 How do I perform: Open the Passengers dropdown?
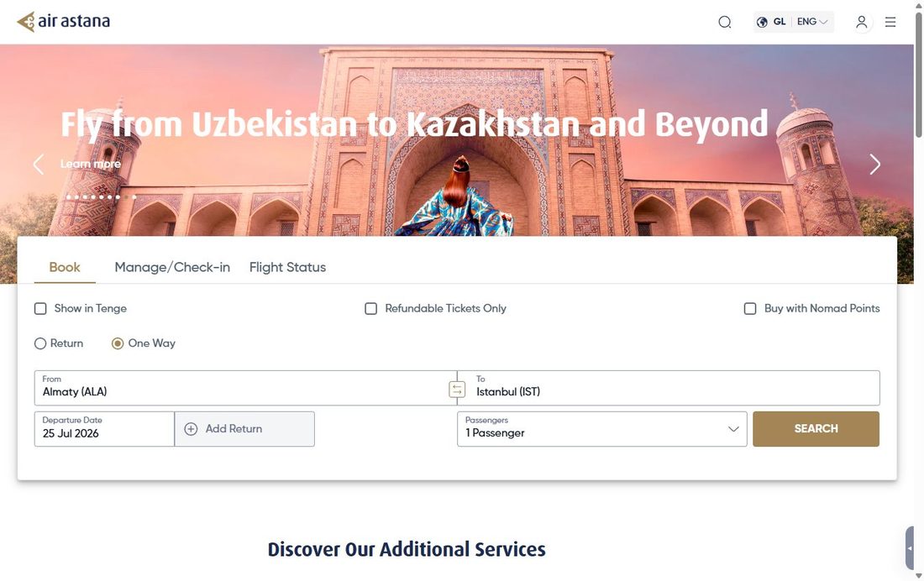(x=601, y=429)
